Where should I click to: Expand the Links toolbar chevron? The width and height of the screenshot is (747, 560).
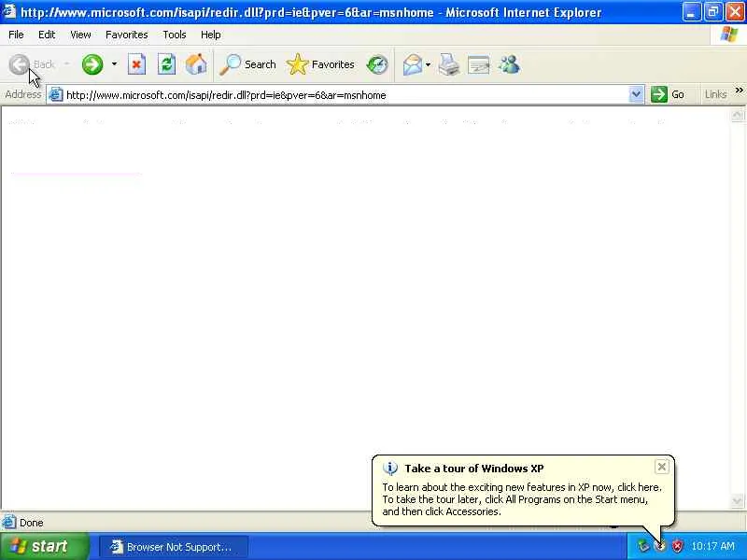point(739,90)
